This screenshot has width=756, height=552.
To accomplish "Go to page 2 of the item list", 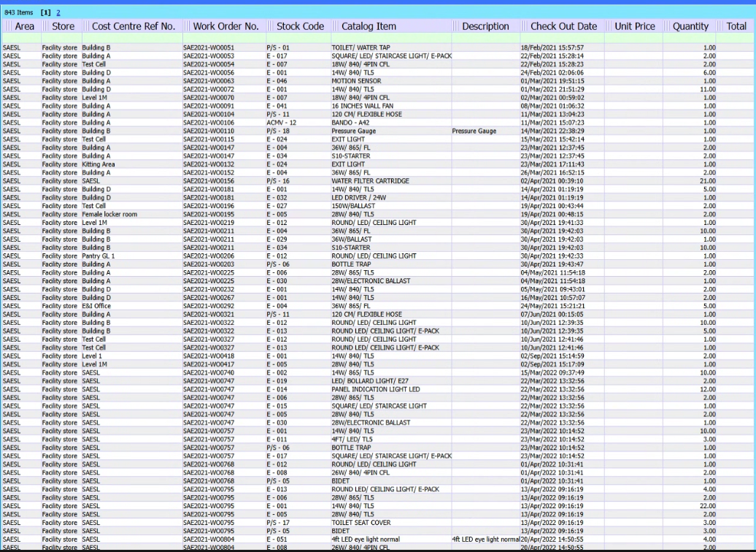I will click(x=58, y=12).
